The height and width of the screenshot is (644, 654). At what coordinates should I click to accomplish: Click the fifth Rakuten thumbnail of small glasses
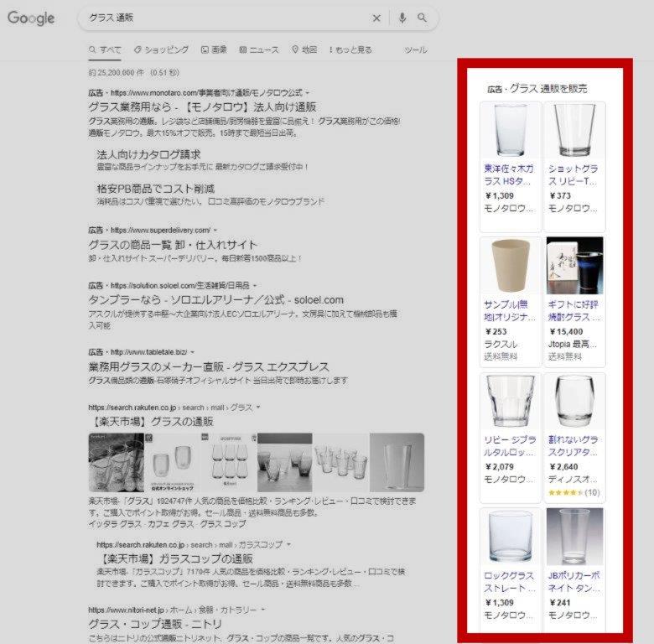340,463
